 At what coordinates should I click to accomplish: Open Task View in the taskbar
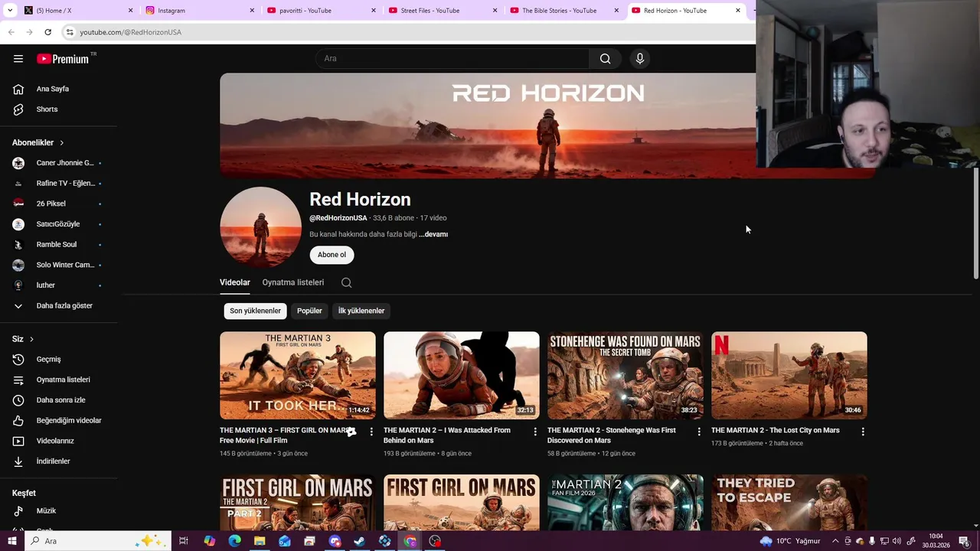184,541
